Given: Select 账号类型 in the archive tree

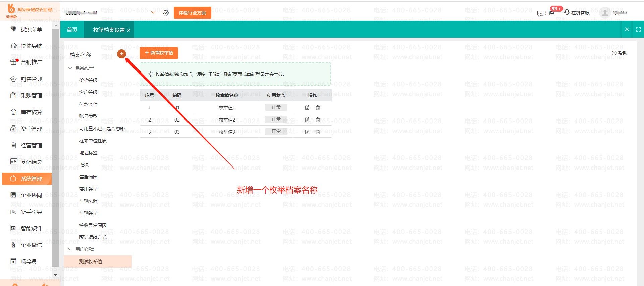Looking at the screenshot, I should tap(88, 116).
